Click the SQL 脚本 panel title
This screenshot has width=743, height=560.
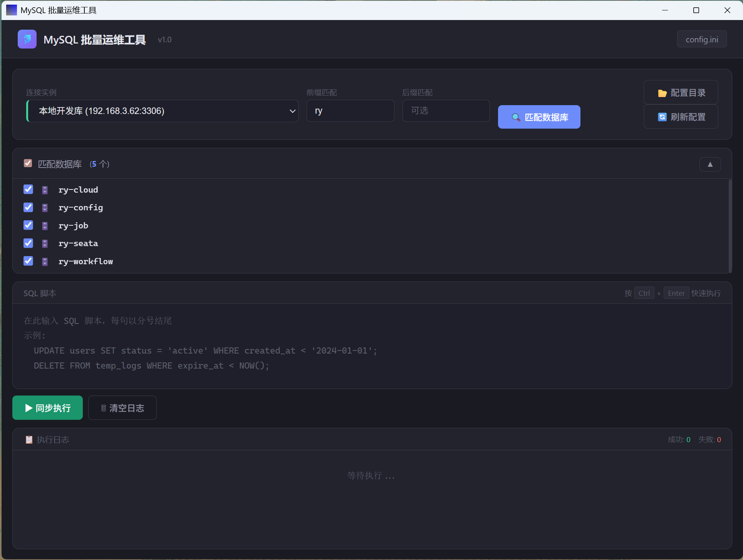click(x=40, y=293)
